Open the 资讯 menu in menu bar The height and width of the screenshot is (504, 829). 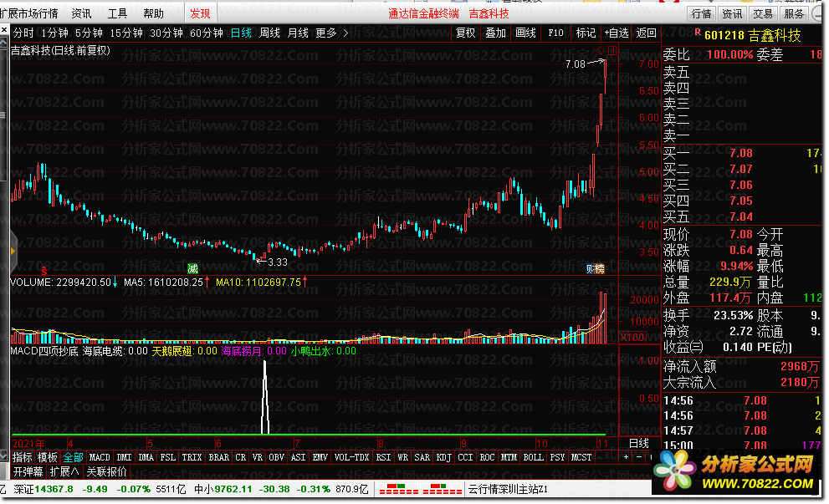[81, 13]
